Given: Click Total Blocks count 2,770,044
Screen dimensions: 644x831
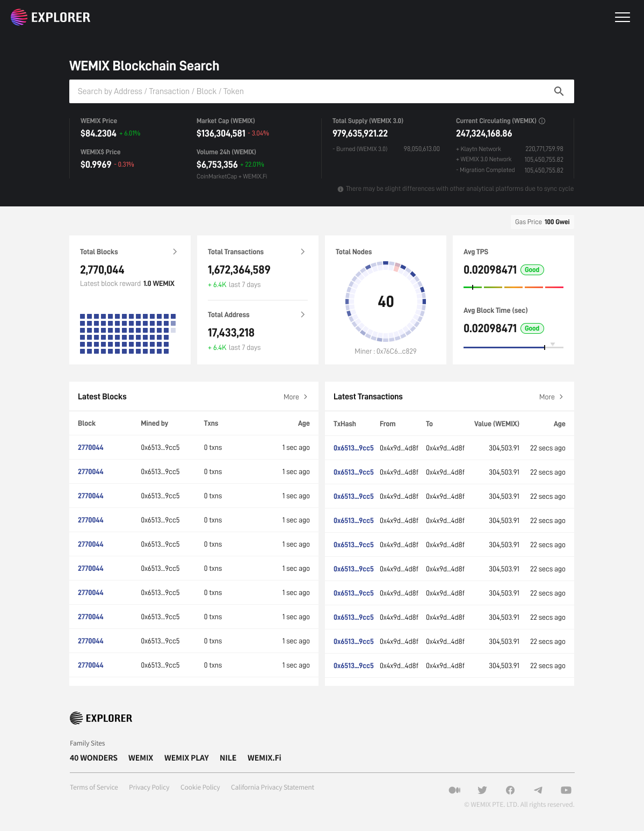Looking at the screenshot, I should click(102, 270).
